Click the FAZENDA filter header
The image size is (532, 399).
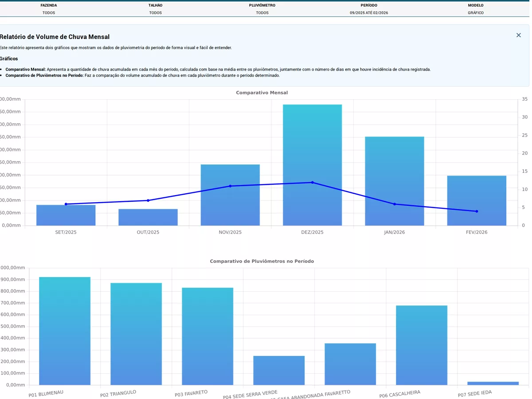[x=49, y=5]
